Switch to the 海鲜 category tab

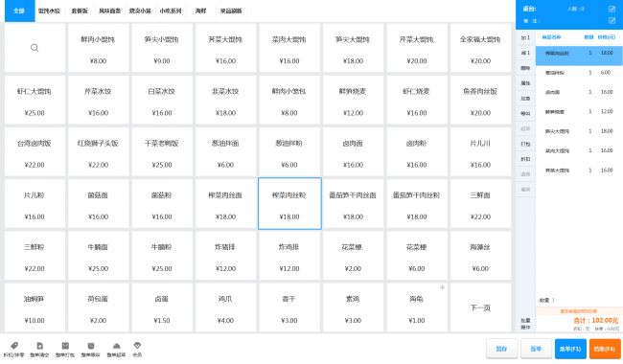coord(200,11)
